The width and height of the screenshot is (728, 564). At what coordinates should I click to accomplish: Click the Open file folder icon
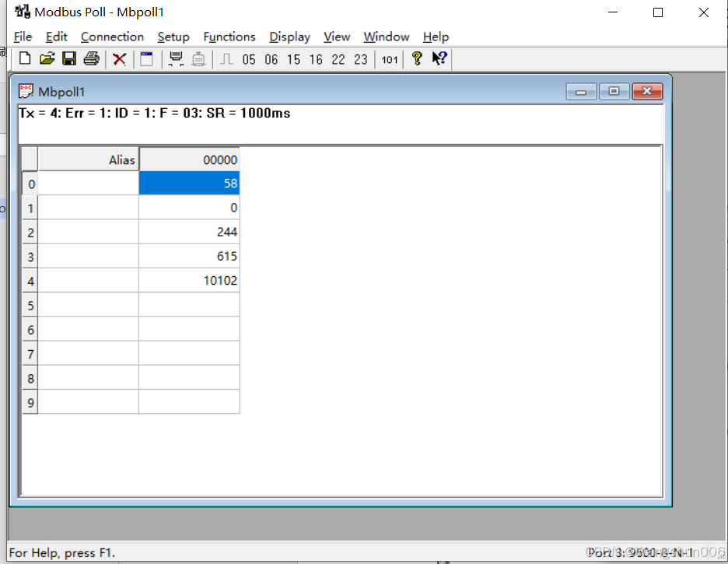coord(47,59)
